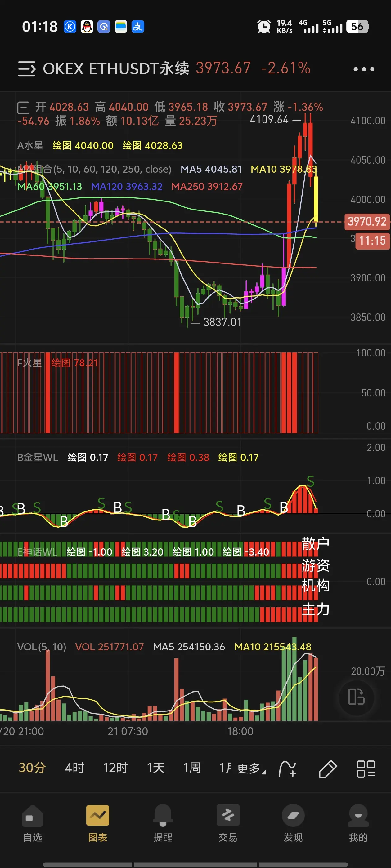Open the add indicator icon
391x868 pixels.
tap(287, 769)
